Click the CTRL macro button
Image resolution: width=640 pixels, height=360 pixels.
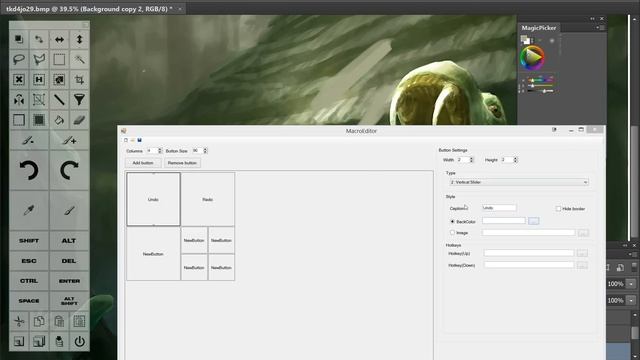click(29, 281)
